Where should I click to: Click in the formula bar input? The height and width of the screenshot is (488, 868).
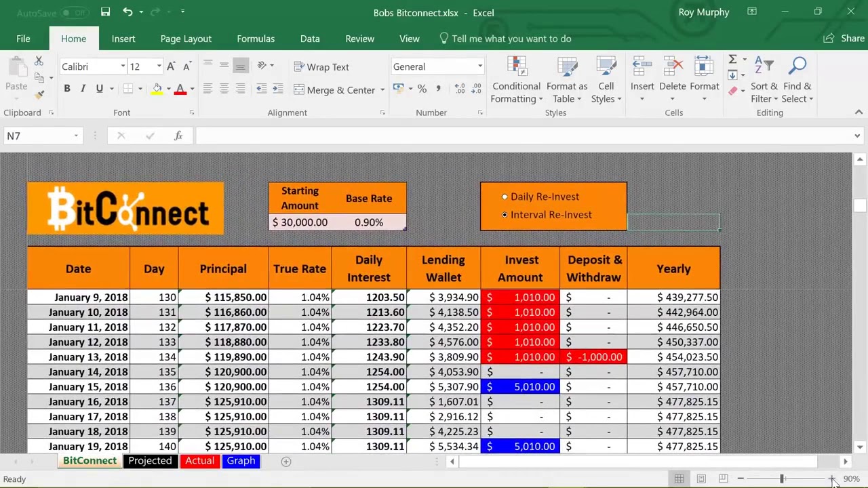coord(522,136)
